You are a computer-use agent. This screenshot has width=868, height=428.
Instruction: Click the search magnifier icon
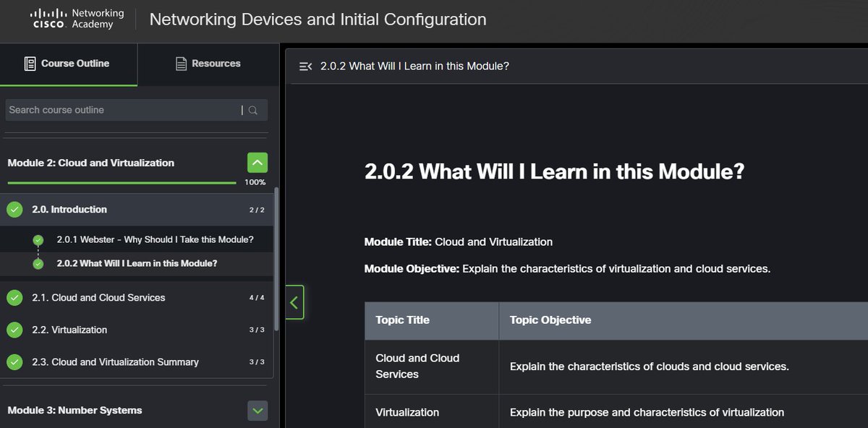coord(252,110)
